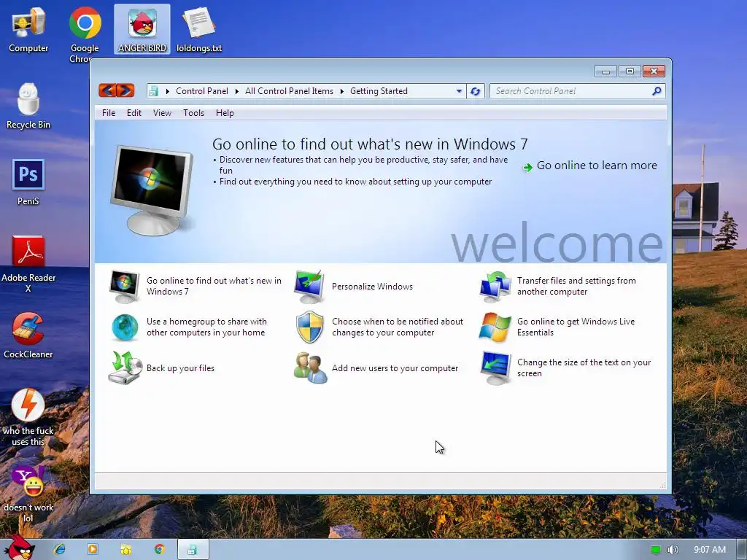This screenshot has height=560, width=747.
Task: Expand the arrow before Getting Started
Action: coord(341,91)
